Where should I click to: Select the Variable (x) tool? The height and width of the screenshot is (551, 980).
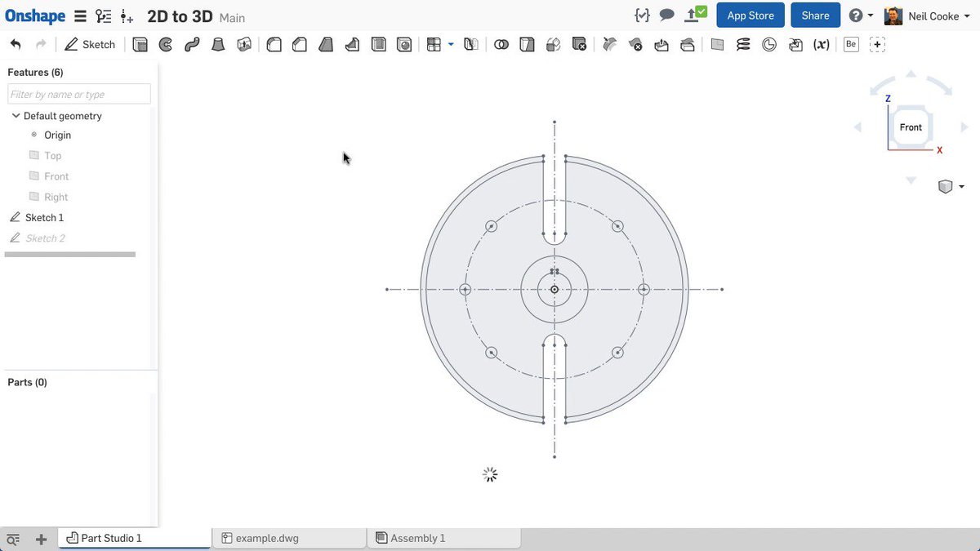(822, 45)
